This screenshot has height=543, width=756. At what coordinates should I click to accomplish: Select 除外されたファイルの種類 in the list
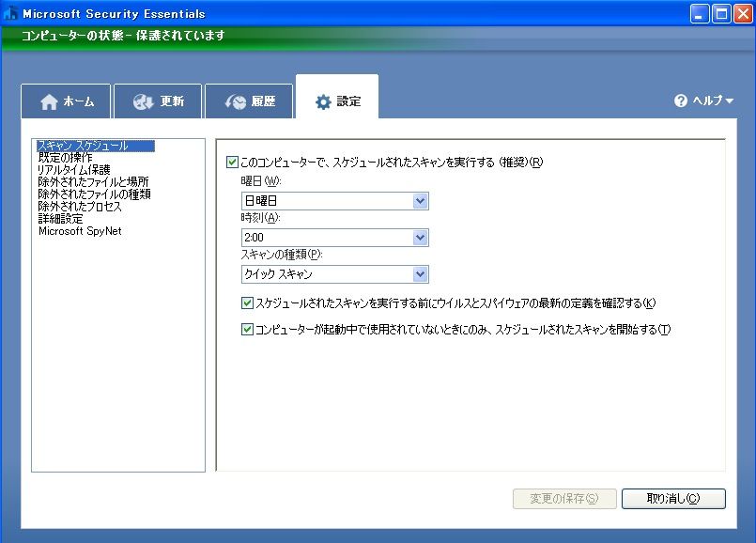(94, 194)
